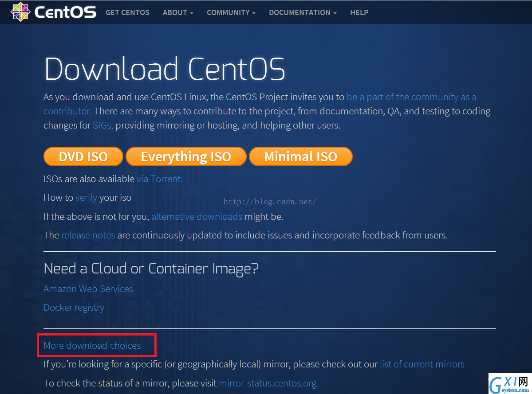Click the DVD ISO button
532x394 pixels.
click(83, 156)
